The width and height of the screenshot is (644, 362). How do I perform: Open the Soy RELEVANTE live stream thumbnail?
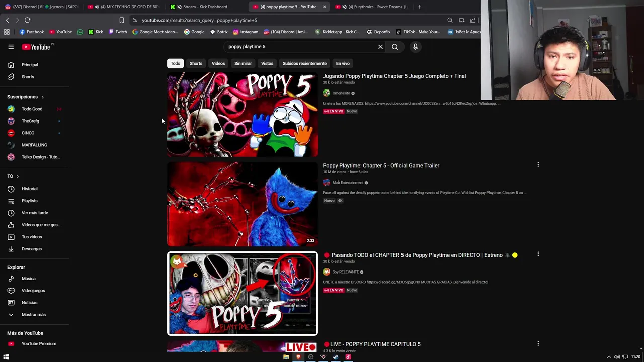click(243, 294)
